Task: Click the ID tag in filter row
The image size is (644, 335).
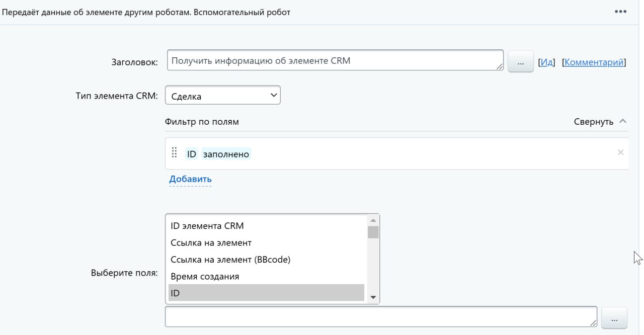Action: [191, 154]
